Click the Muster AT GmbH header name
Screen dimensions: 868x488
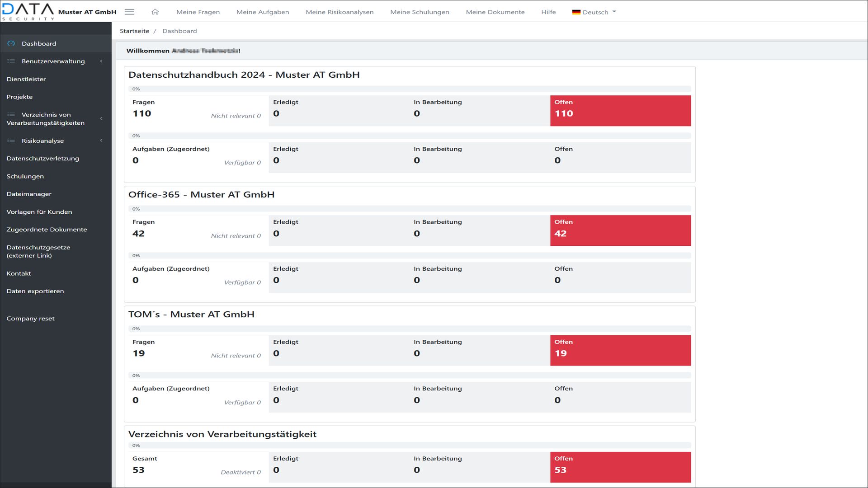pyautogui.click(x=87, y=12)
